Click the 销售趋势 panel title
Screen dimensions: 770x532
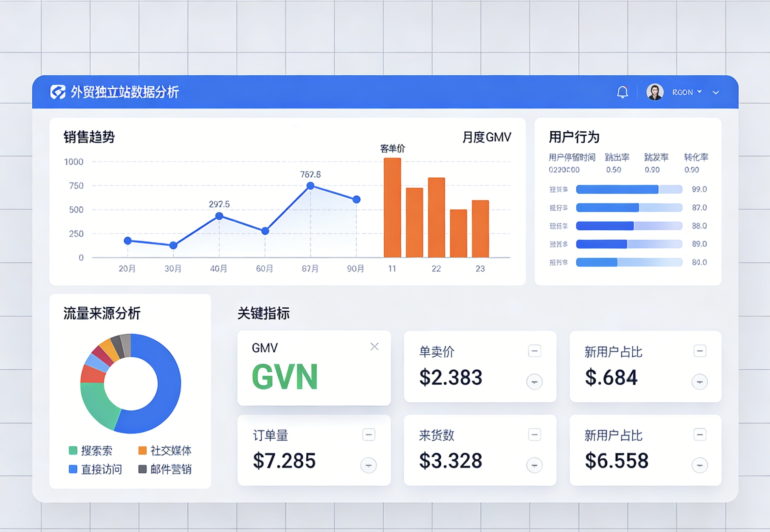click(89, 137)
